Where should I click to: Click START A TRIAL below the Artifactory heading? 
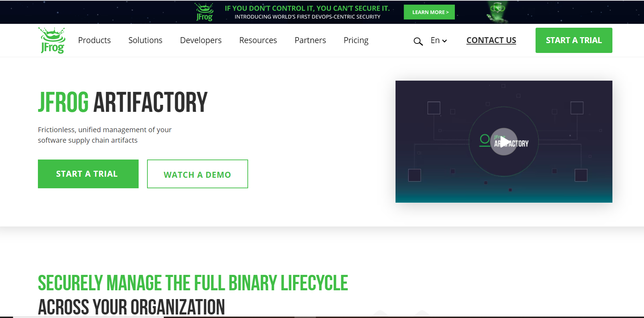point(88,174)
